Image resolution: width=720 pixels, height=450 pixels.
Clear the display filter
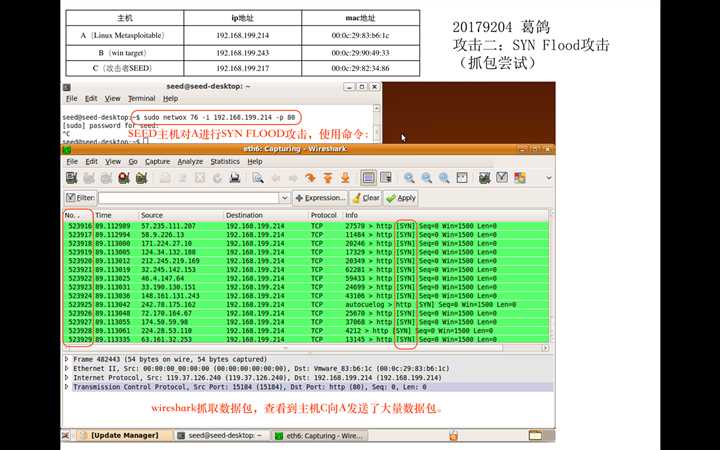pos(366,198)
